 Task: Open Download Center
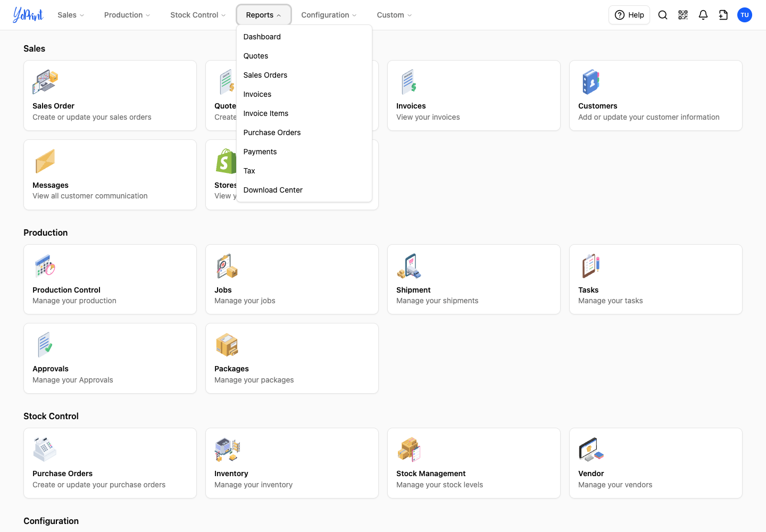click(304, 190)
